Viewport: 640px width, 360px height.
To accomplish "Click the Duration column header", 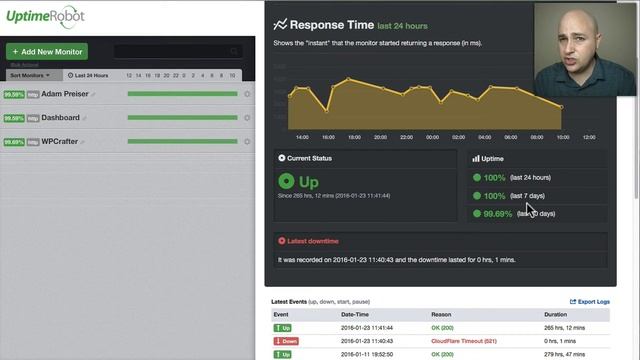I will coord(556,314).
